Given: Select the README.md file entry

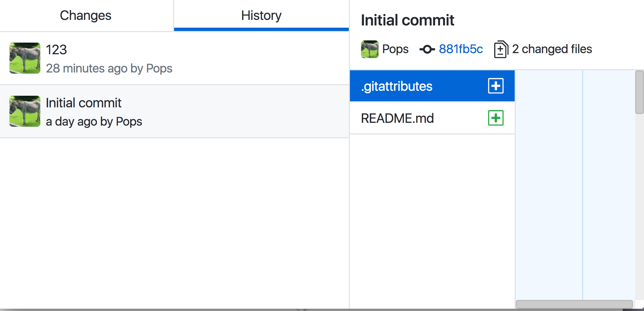Looking at the screenshot, I should tap(398, 118).
